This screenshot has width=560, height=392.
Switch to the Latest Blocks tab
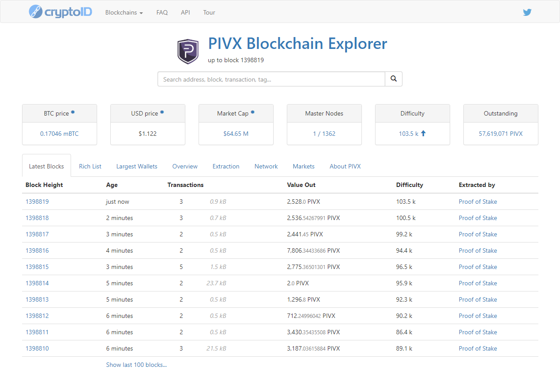[46, 166]
